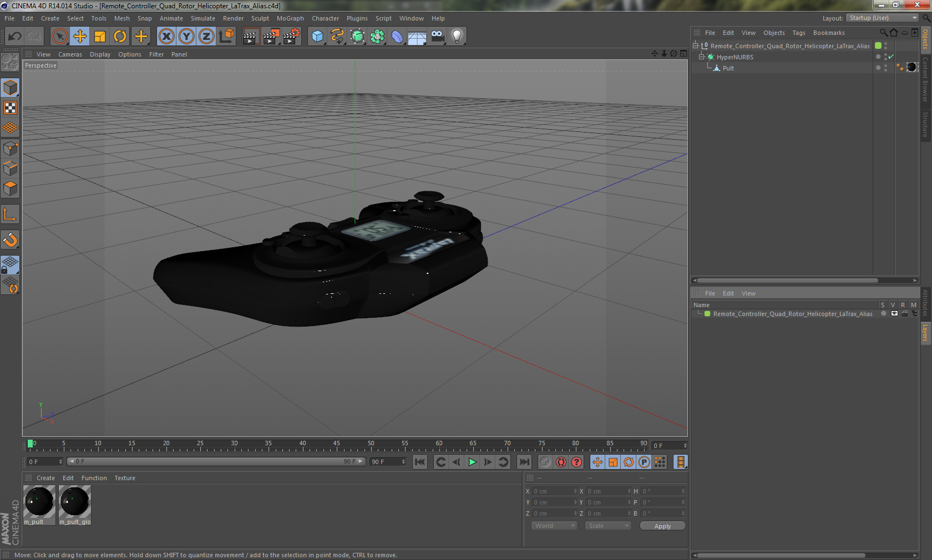Open the Layout Startup dropdown
The image size is (932, 560).
pos(883,18)
